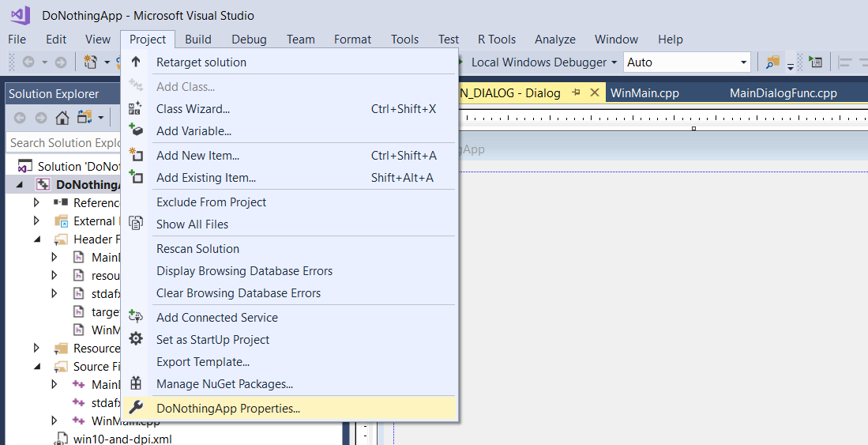Choose Add Connected Service
Image resolution: width=868 pixels, height=445 pixels.
point(289,317)
